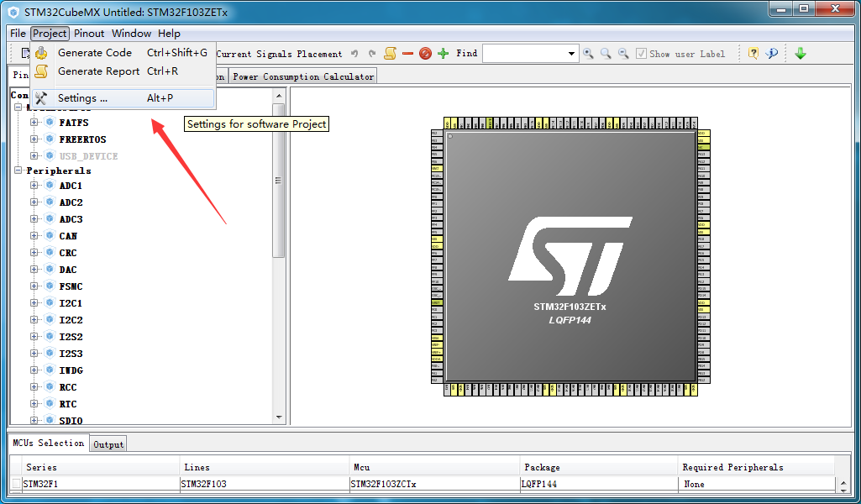Screen dimensions: 861x504
Task: Click inside the Find input field
Action: click(x=524, y=53)
